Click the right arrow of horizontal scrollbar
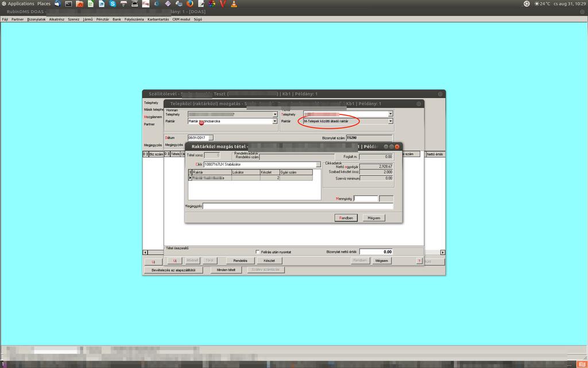The image size is (588, 368). pyautogui.click(x=443, y=252)
